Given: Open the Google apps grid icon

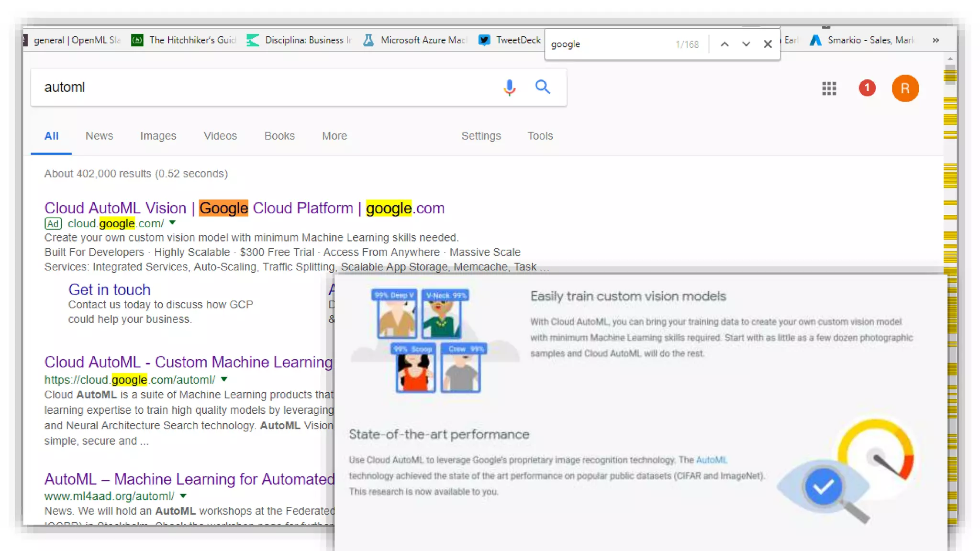Looking at the screenshot, I should click(829, 88).
